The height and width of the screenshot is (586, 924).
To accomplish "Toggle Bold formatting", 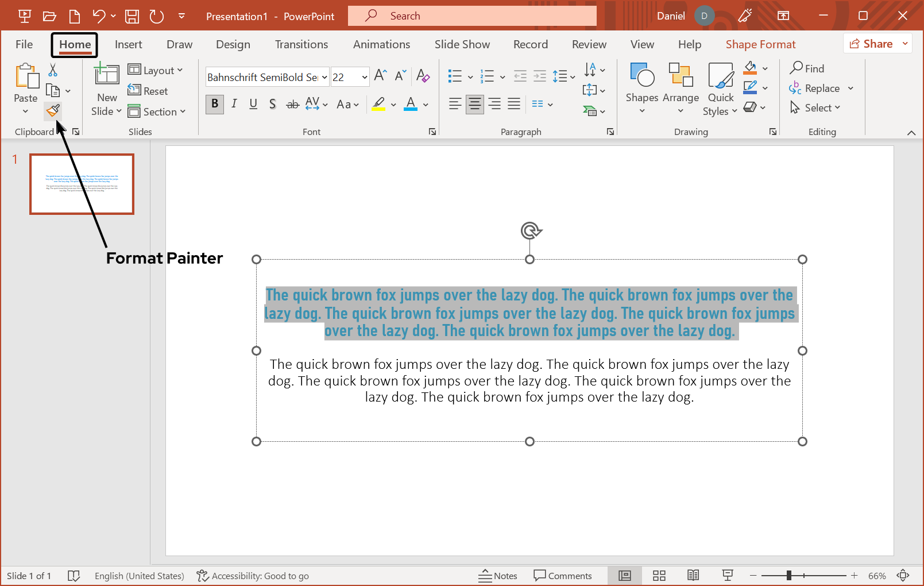I will point(214,104).
